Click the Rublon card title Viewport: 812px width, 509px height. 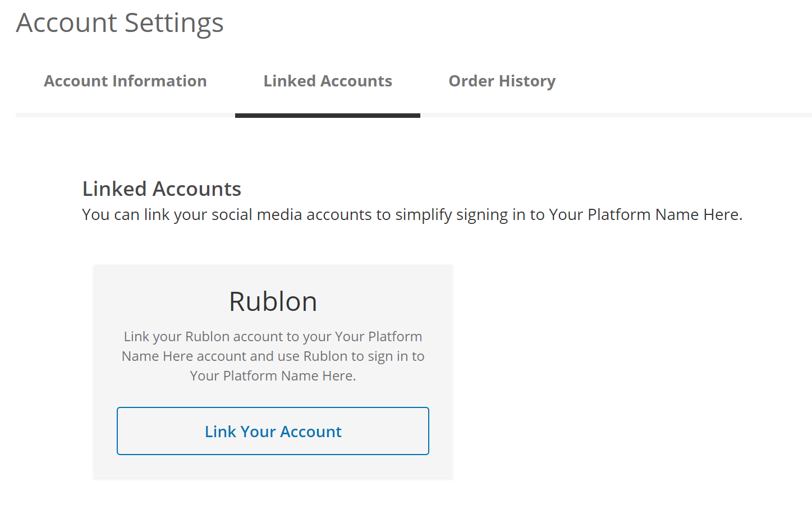[x=273, y=301]
